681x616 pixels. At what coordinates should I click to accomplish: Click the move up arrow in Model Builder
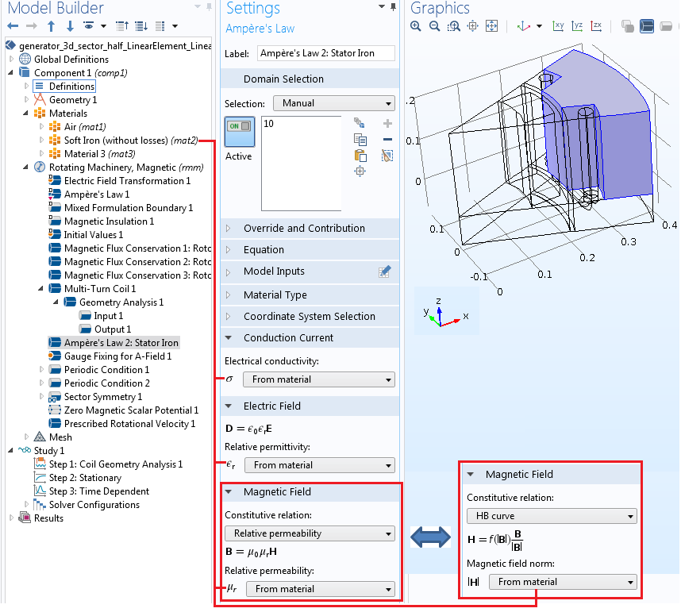[x=52, y=26]
